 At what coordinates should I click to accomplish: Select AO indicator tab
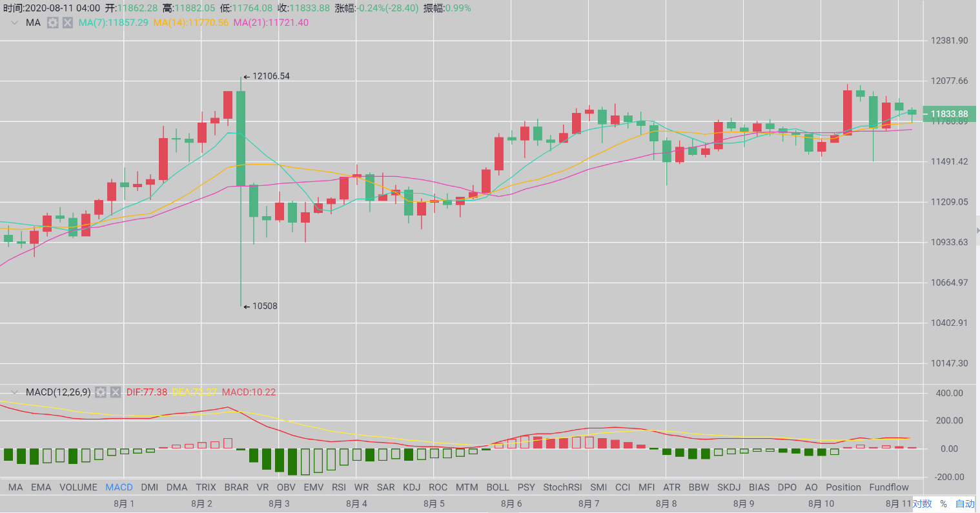click(x=812, y=487)
